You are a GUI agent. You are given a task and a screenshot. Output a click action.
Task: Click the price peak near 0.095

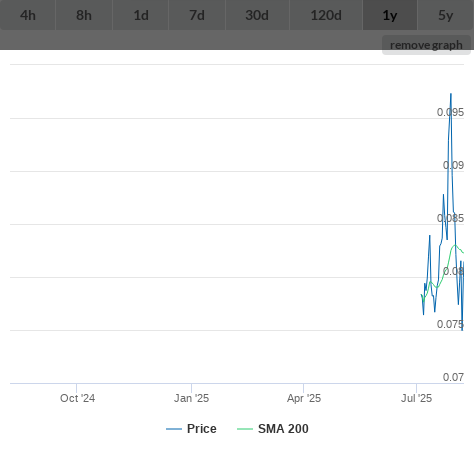(x=451, y=94)
